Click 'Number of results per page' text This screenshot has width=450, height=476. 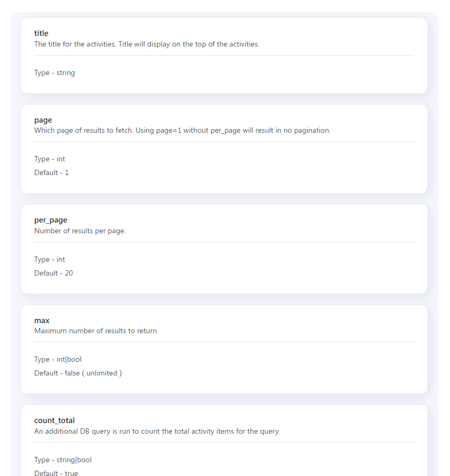[x=80, y=231]
